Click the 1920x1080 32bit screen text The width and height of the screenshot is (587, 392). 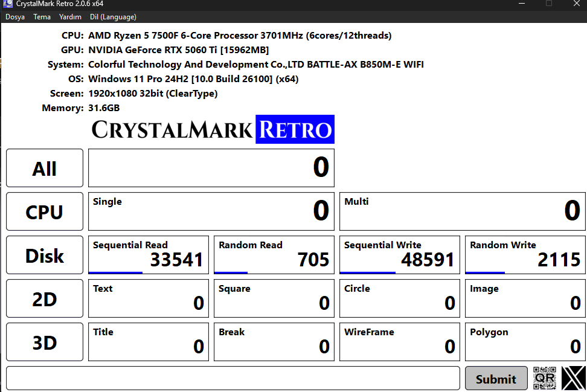pyautogui.click(x=153, y=94)
